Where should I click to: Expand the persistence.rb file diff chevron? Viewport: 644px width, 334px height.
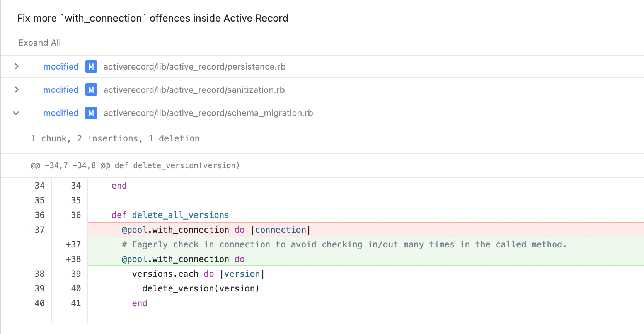[x=16, y=66]
